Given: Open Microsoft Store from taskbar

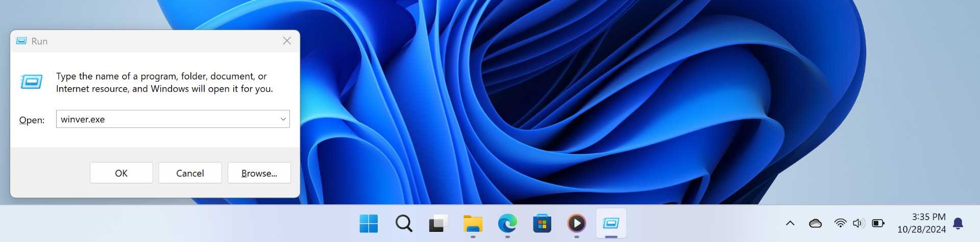Looking at the screenshot, I should tap(542, 223).
